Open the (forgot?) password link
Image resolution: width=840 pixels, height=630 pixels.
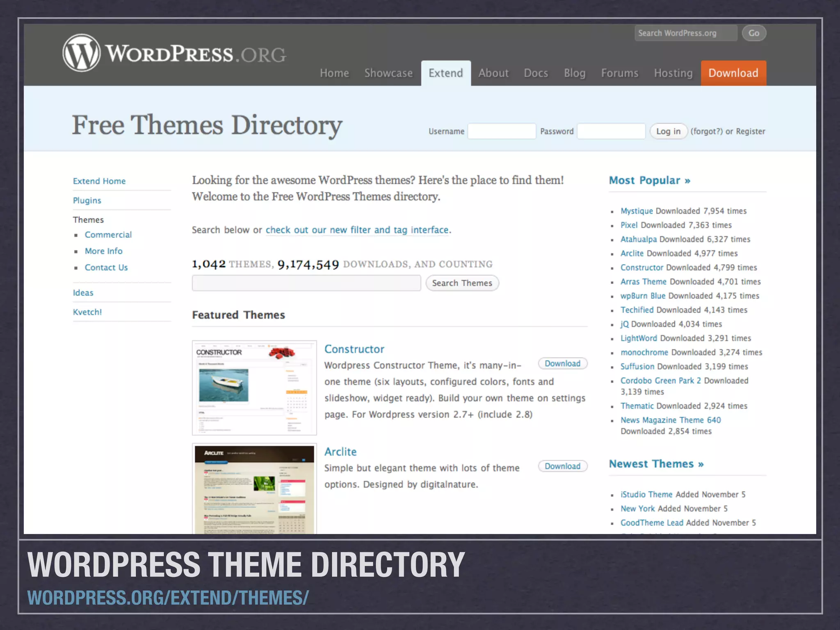(x=707, y=131)
